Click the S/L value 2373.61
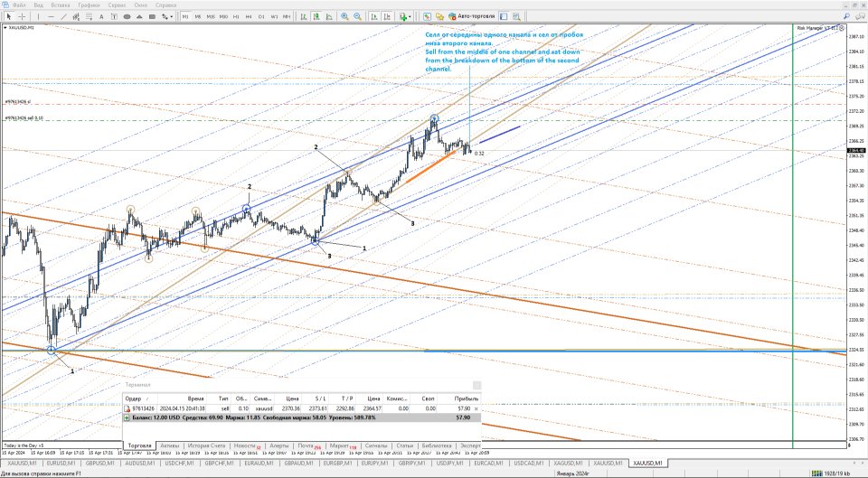 (317, 408)
